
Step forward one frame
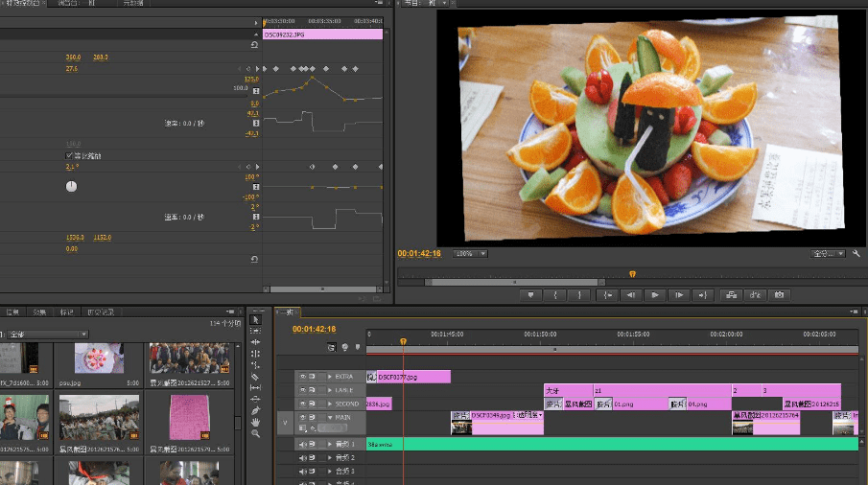pos(679,295)
